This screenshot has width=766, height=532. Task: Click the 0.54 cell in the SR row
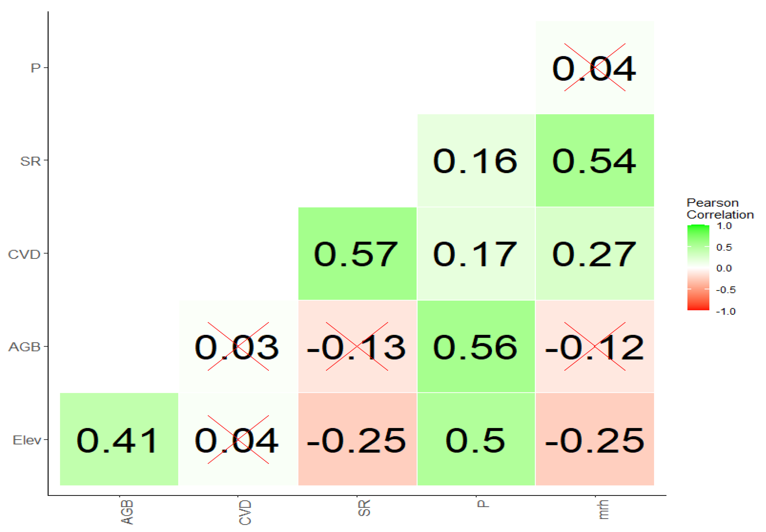pyautogui.click(x=595, y=161)
